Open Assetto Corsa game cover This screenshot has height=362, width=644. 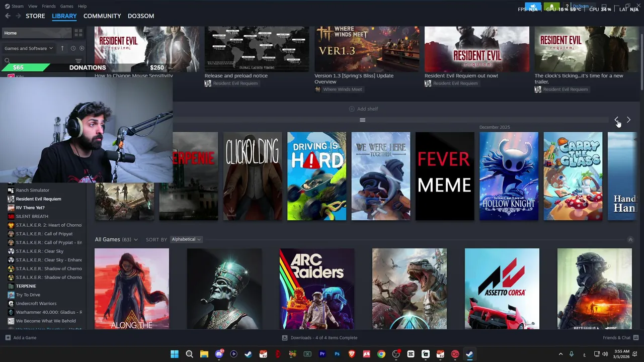tap(502, 289)
